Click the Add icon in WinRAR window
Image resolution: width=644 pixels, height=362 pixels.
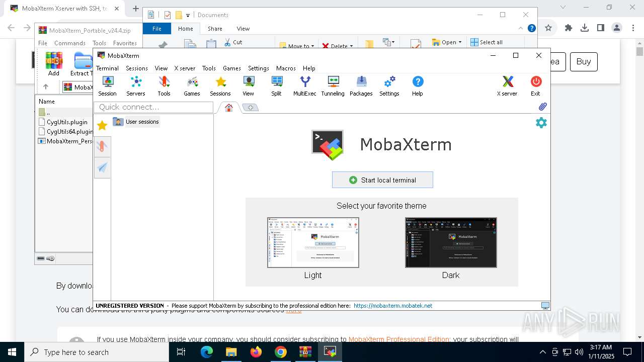click(x=54, y=64)
